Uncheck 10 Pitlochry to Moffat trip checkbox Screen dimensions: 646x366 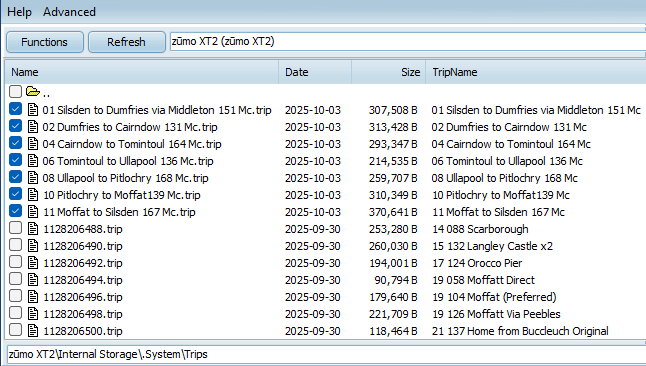[x=15, y=193]
